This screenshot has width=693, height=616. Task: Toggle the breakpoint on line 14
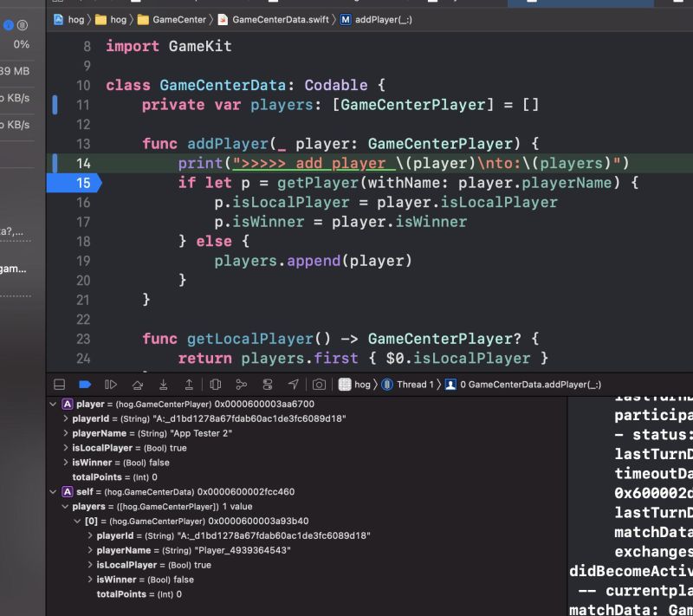pyautogui.click(x=55, y=162)
